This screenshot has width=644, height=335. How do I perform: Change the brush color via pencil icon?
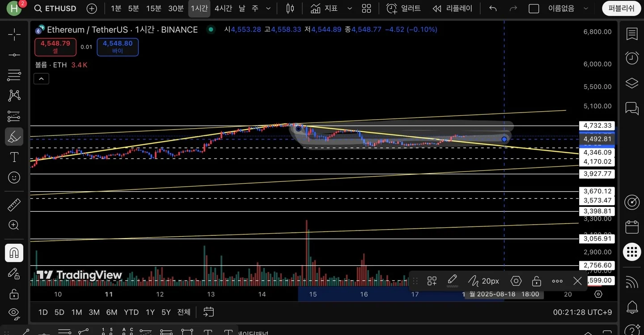(452, 281)
